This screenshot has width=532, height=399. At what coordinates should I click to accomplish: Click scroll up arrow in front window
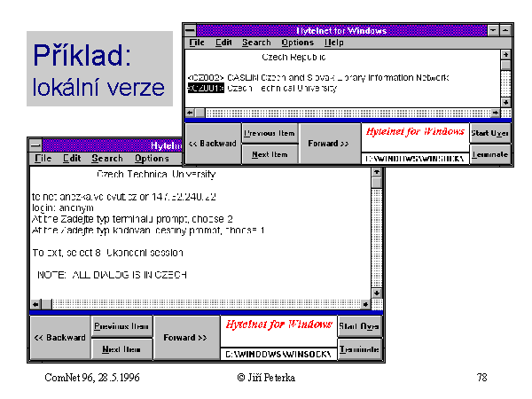tap(506, 55)
